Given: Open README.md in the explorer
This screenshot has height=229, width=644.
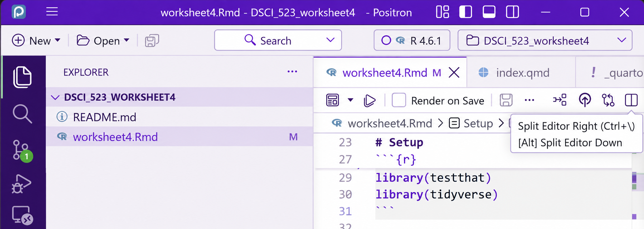Looking at the screenshot, I should 179,117.
